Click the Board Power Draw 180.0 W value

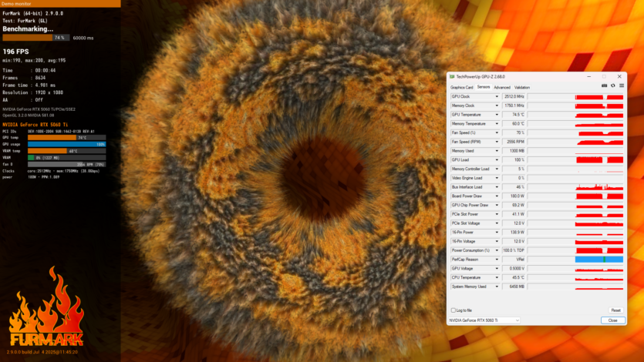[x=514, y=196]
